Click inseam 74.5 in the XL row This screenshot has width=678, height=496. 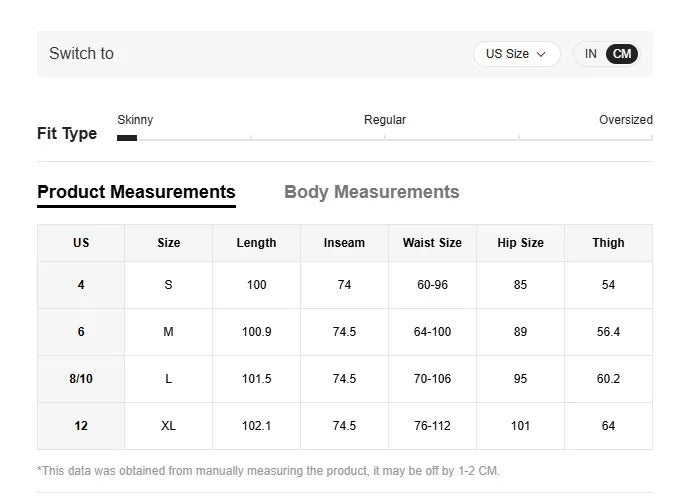coord(344,426)
